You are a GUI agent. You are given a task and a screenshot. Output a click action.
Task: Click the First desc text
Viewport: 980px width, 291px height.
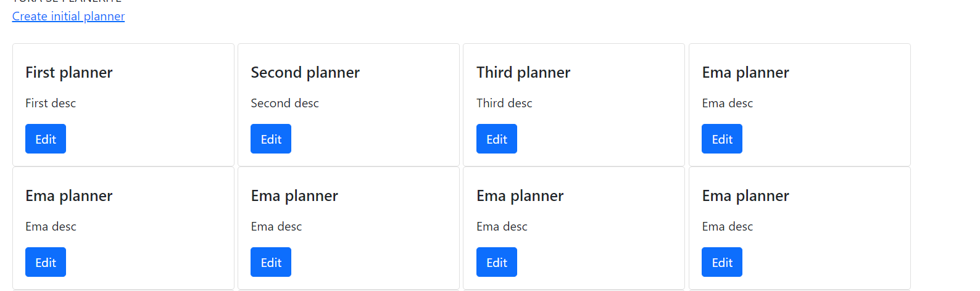pos(51,104)
